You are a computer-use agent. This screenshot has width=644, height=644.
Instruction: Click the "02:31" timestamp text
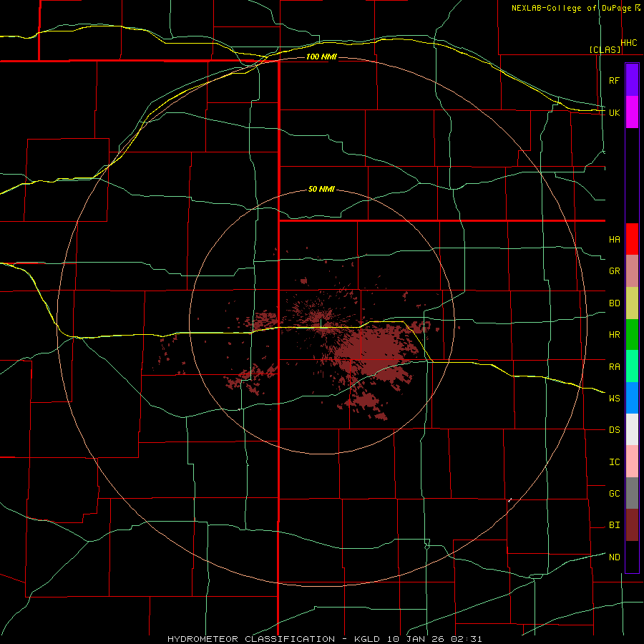[x=466, y=639]
